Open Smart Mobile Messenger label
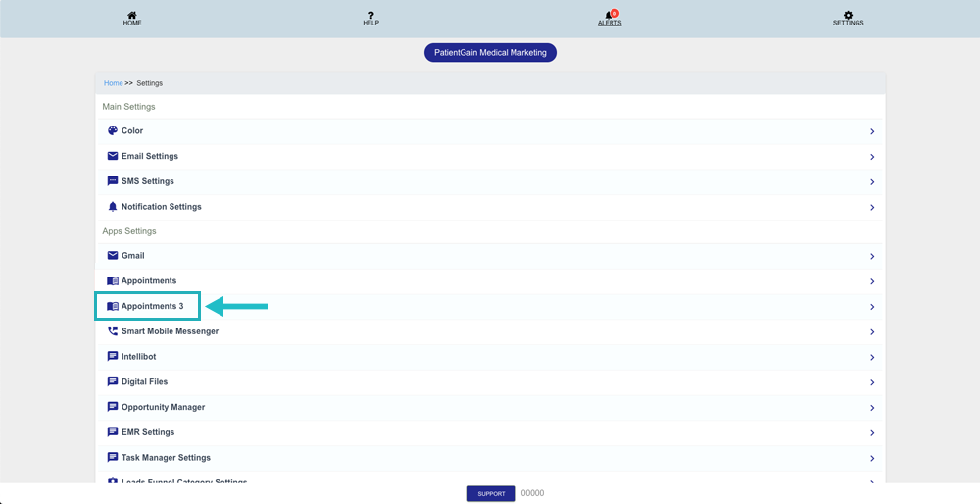The width and height of the screenshot is (980, 504). 170,331
